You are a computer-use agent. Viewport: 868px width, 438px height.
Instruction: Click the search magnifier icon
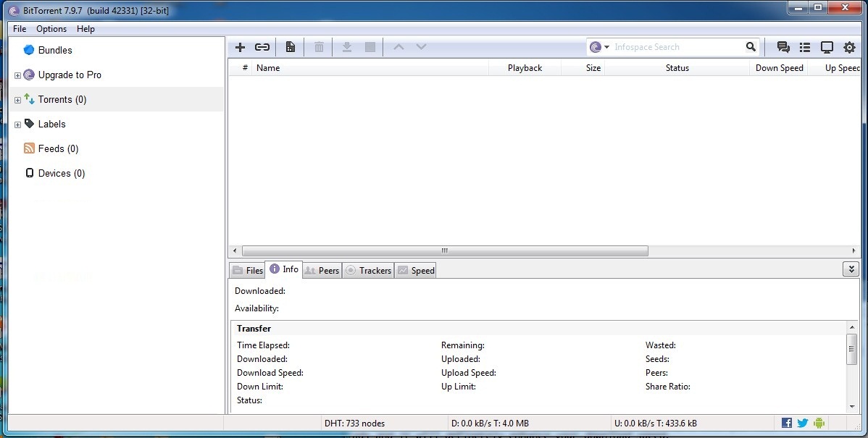751,47
